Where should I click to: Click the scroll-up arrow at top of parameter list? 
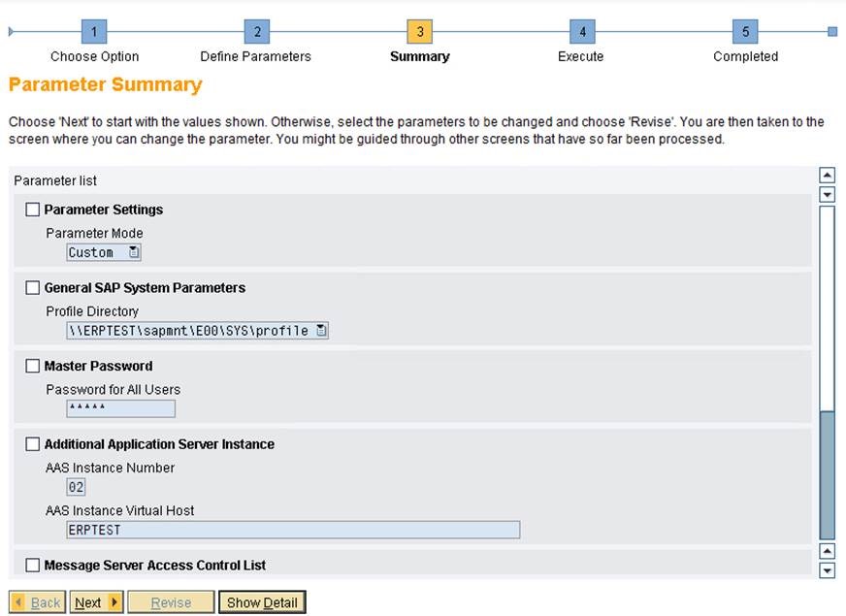(x=828, y=176)
